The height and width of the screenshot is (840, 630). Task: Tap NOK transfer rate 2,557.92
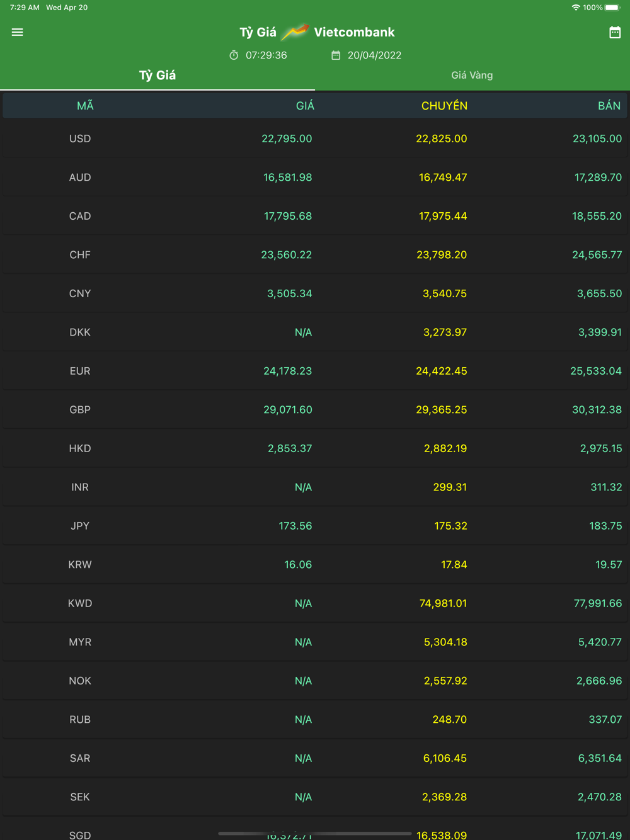pyautogui.click(x=445, y=681)
